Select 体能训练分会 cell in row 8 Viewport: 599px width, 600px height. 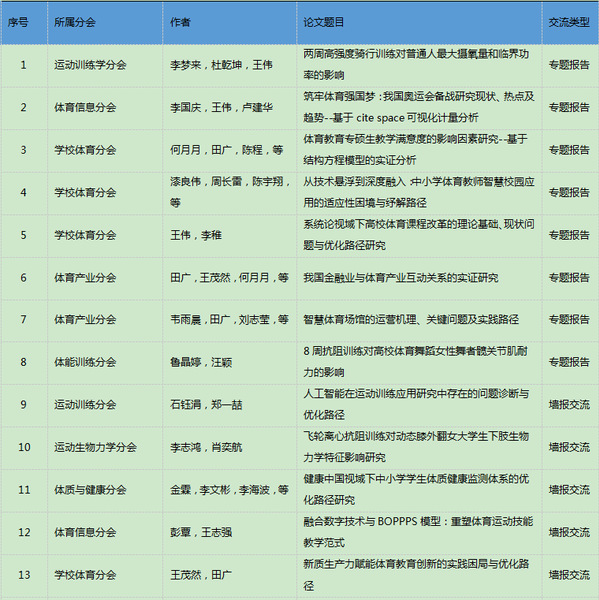pyautogui.click(x=85, y=362)
